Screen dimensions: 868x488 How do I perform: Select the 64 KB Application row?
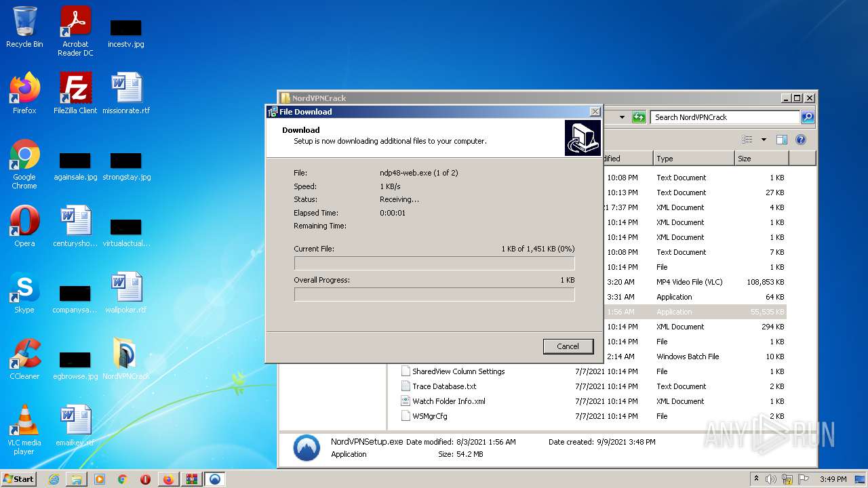click(695, 297)
